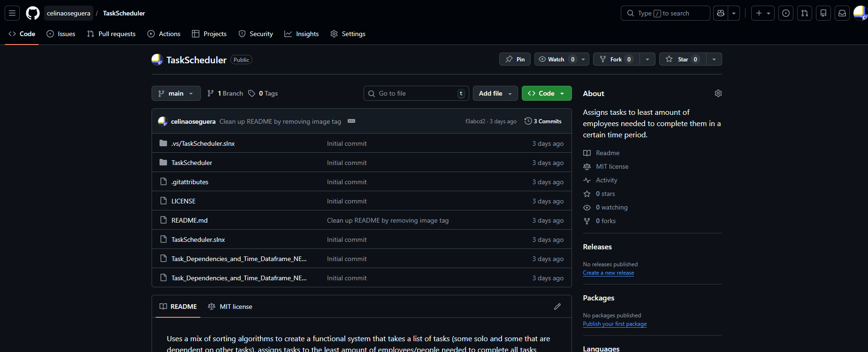Open pull requests icon in top header
Screen dimensions: 868x352
coord(805,13)
